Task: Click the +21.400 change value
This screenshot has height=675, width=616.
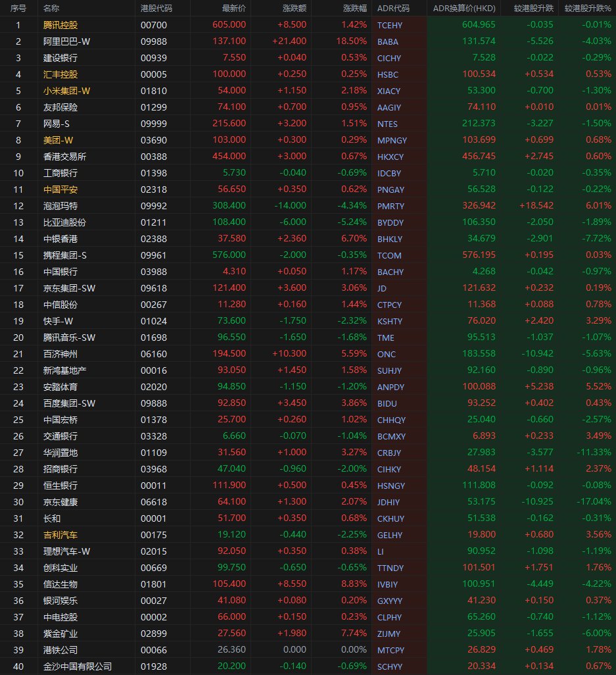Action: click(x=289, y=41)
